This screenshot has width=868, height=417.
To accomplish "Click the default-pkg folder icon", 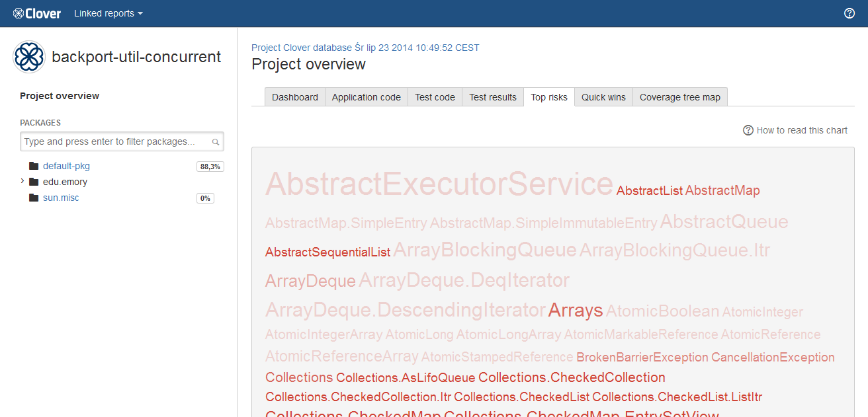I will tap(34, 166).
